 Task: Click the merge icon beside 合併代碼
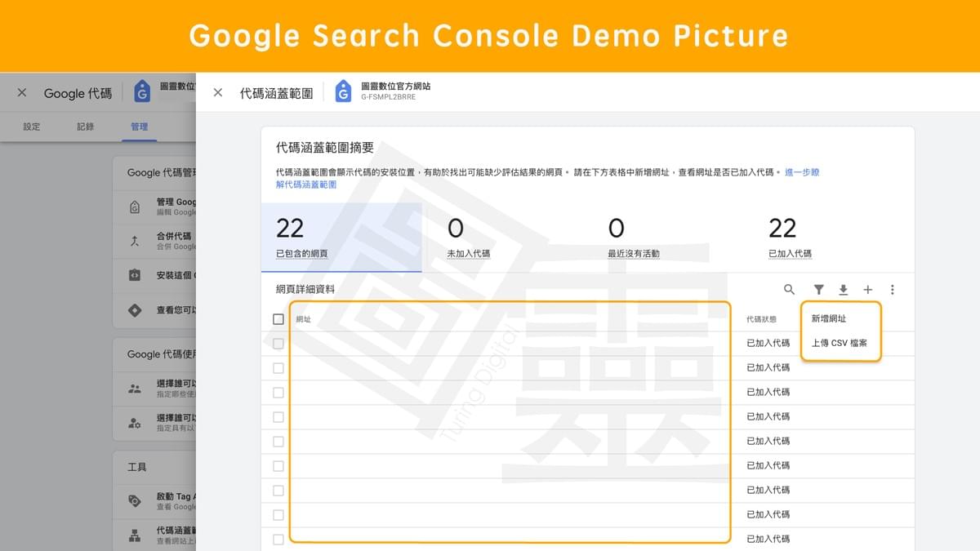click(135, 241)
